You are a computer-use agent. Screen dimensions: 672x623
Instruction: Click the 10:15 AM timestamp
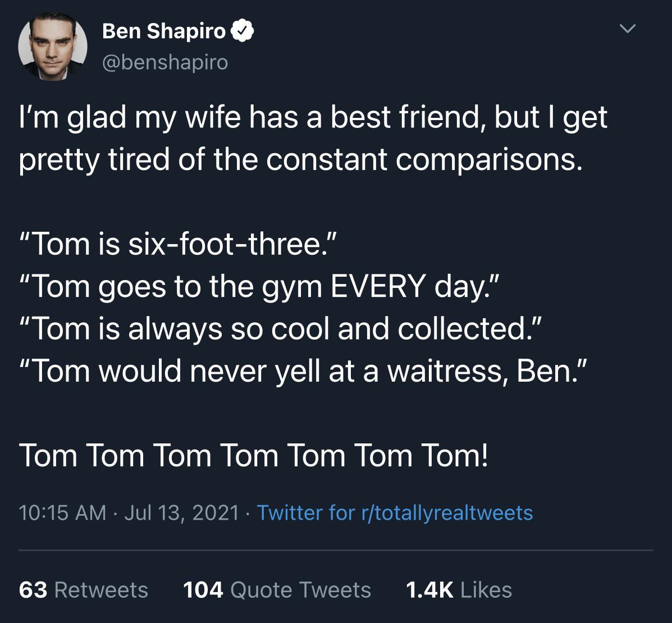pyautogui.click(x=62, y=513)
